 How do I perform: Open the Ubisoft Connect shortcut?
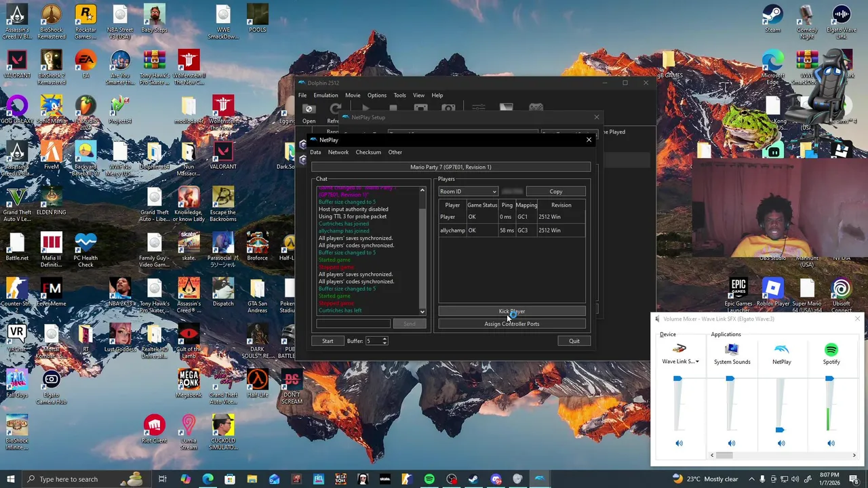pyautogui.click(x=841, y=296)
